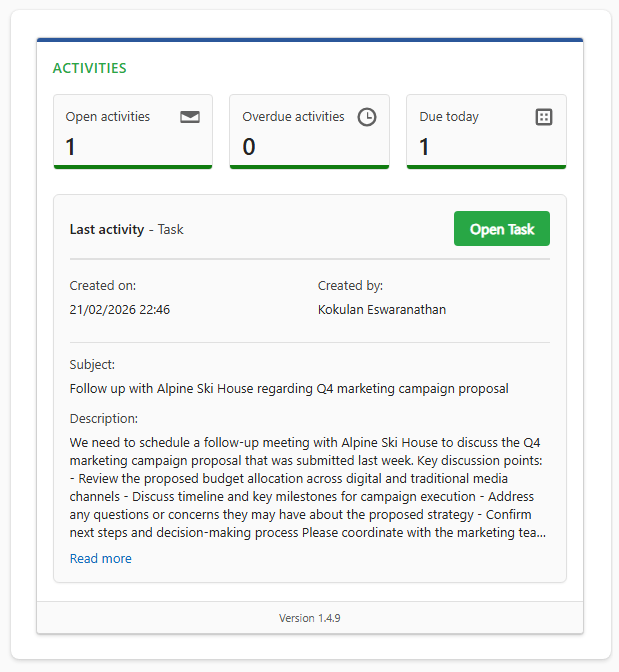Click the subject text about Alpine Ski House
Image resolution: width=619 pixels, height=672 pixels.
pos(289,388)
